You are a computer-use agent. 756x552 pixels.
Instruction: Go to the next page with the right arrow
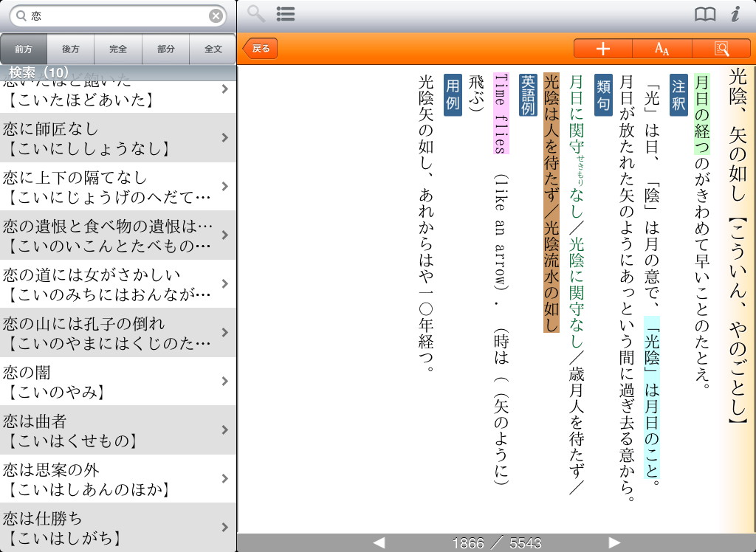(x=614, y=543)
